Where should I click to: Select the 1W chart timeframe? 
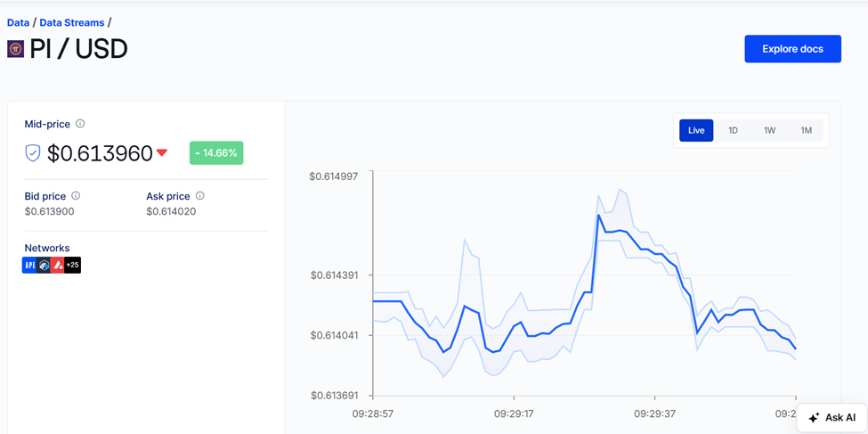769,130
